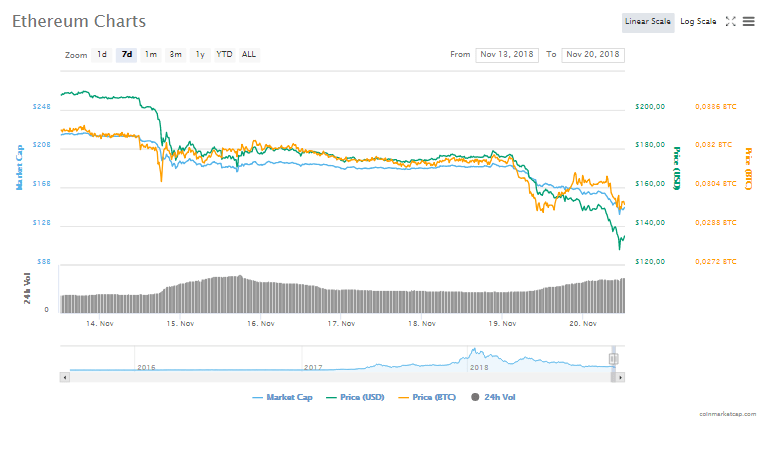Viewport: 768px width, 453px height.
Task: Grab the navigator range handle
Action: tap(613, 359)
